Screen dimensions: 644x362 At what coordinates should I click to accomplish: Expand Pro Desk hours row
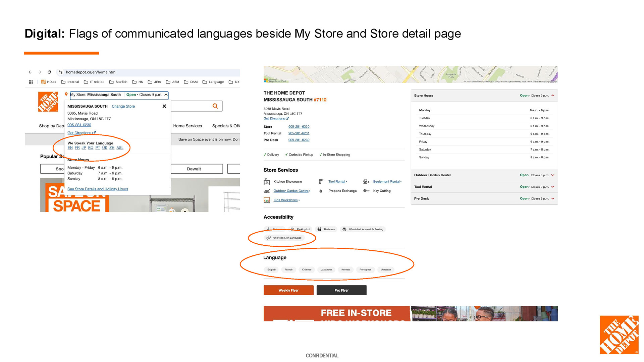pos(553,198)
